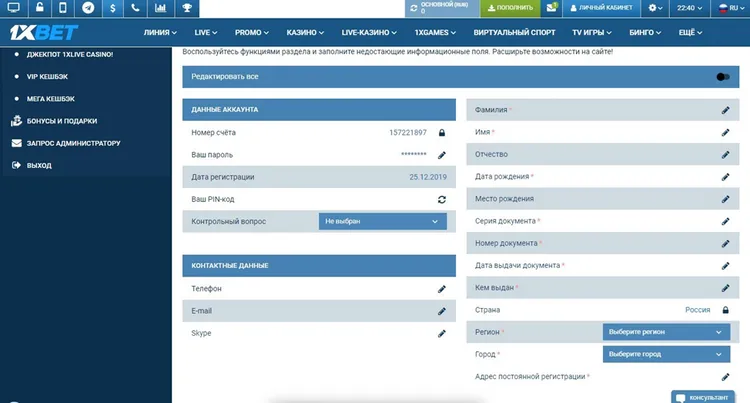Viewport: 750px width, 403px height.
Task: Open VIP КЕШБЭК sidebar link
Action: tap(47, 76)
